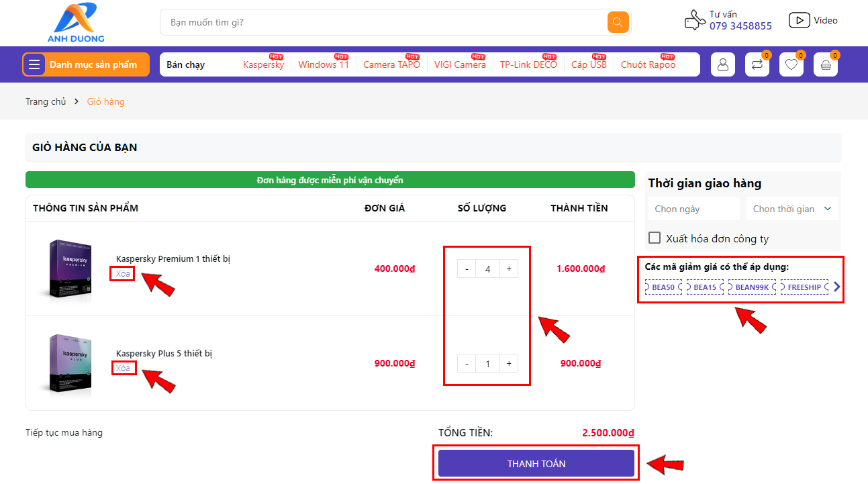Click the 1.600.000₫ line total
The image size is (868, 484).
pyautogui.click(x=581, y=269)
